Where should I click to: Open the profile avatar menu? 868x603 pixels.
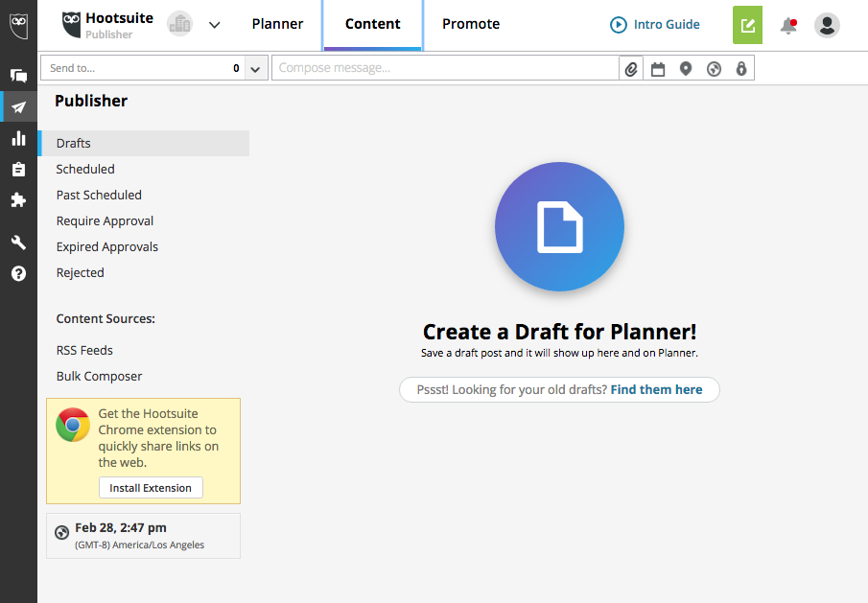(x=827, y=26)
